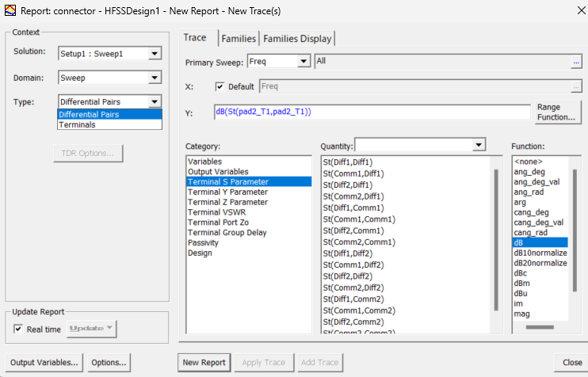Viewport: 588px width, 377px height.
Task: Click the Quantity list vertical scrollbar
Action: click(x=496, y=240)
